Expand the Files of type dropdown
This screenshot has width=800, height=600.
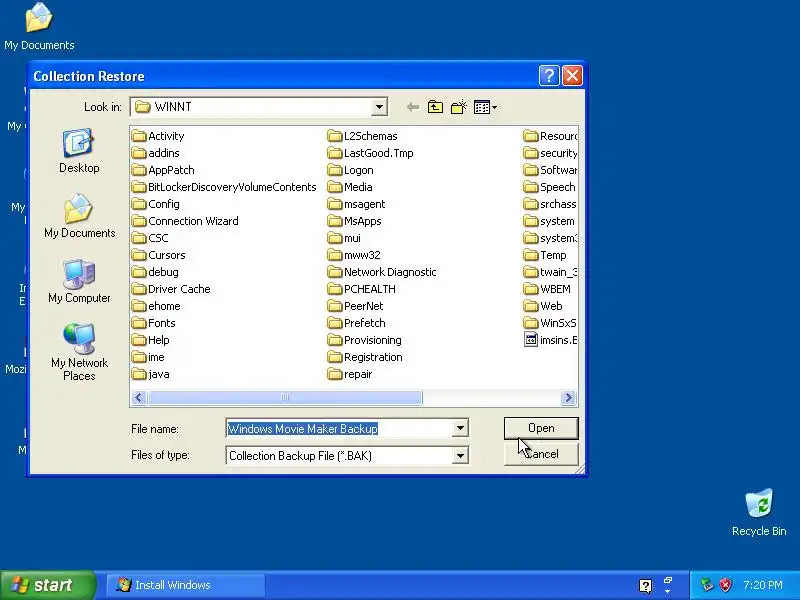(460, 456)
